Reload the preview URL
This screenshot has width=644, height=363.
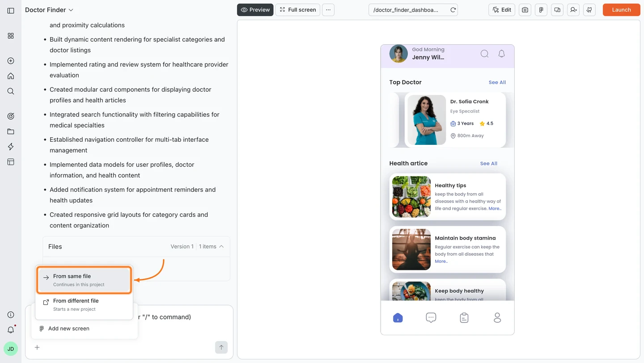(x=453, y=10)
